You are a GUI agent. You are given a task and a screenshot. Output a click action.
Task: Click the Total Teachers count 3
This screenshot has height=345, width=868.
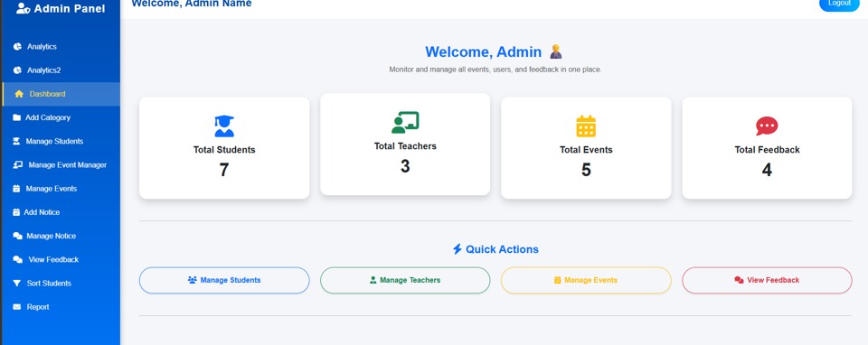click(x=405, y=166)
